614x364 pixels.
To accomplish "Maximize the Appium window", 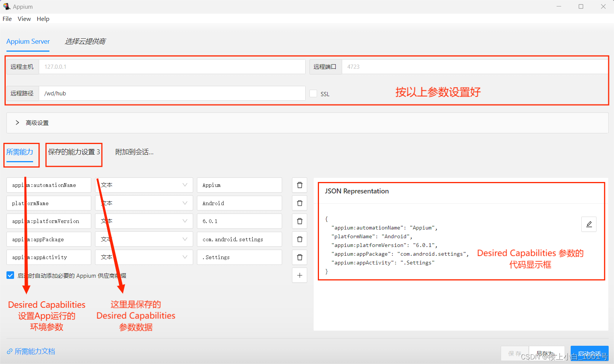I will click(581, 6).
